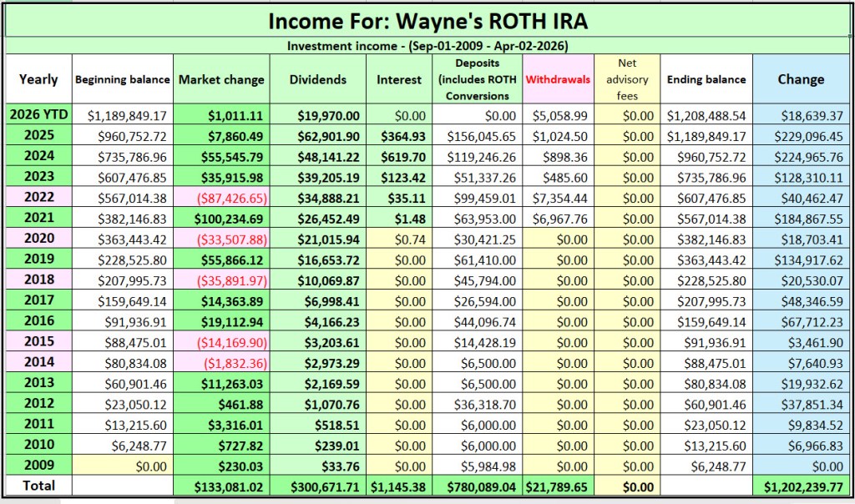
Task: Select the Yearly column header
Action: click(38, 80)
